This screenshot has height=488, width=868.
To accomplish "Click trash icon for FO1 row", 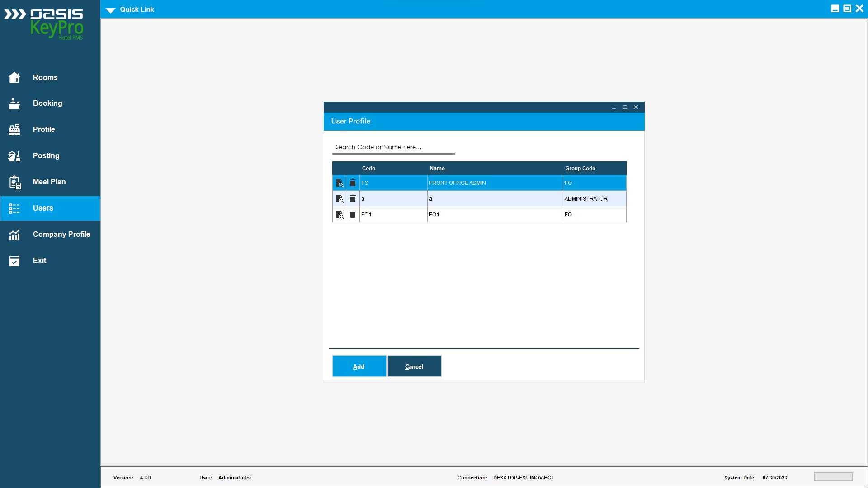I will point(353,215).
